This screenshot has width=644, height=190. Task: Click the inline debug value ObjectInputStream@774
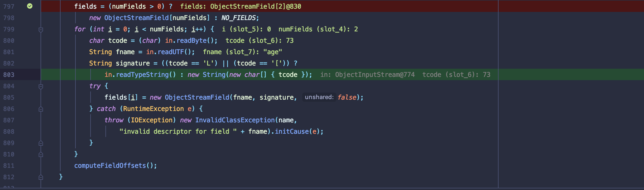pos(375,75)
